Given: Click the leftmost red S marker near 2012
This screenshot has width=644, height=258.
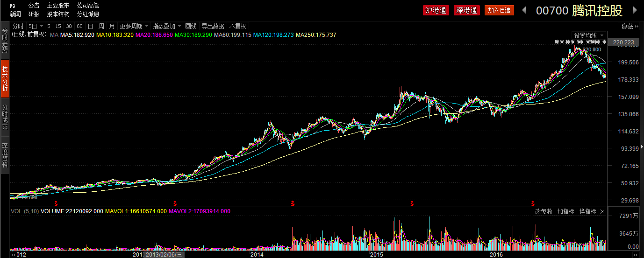Looking at the screenshot, I should [x=56, y=203].
